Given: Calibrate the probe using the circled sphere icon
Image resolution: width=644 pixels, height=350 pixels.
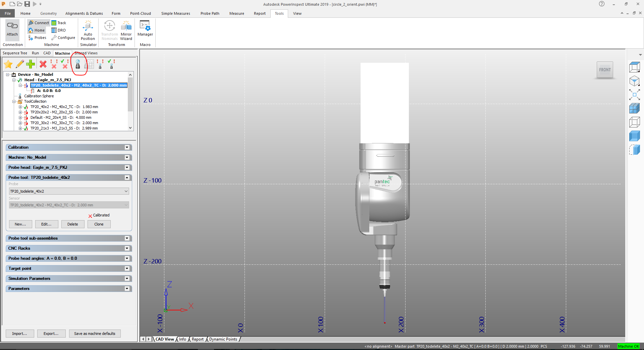Looking at the screenshot, I should (x=78, y=64).
